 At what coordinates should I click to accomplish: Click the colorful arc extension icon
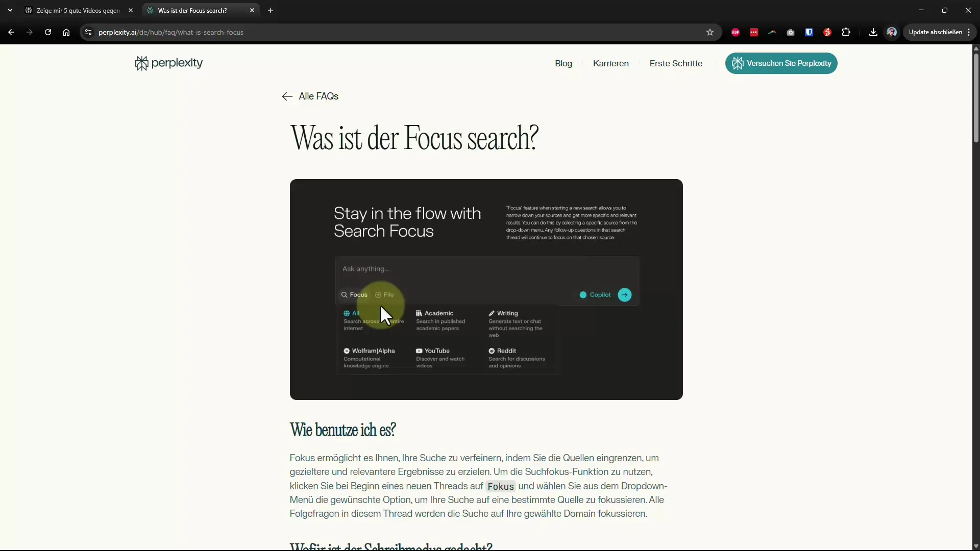(772, 32)
